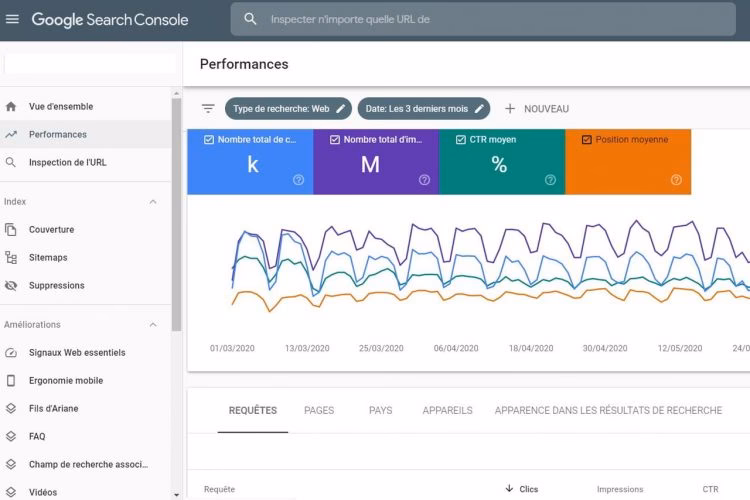The image size is (750, 500).
Task: Toggle the Nombre total d'impressions checkbox
Action: (x=335, y=140)
